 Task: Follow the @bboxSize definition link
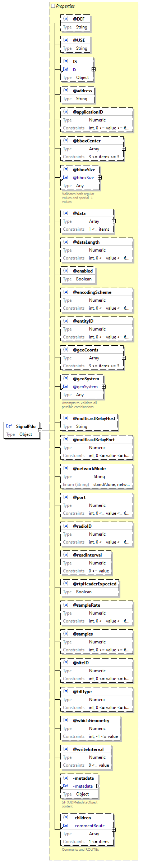click(x=83, y=177)
